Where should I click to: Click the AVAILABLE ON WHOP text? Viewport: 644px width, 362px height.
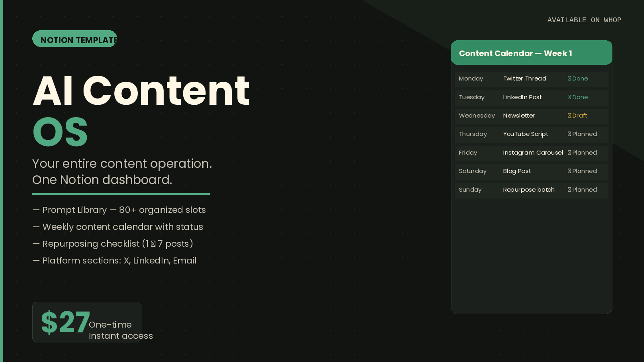[x=584, y=20]
